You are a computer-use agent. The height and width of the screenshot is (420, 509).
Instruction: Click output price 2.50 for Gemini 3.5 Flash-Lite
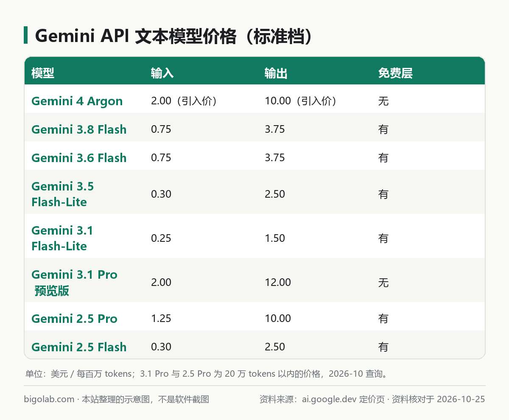tap(275, 194)
